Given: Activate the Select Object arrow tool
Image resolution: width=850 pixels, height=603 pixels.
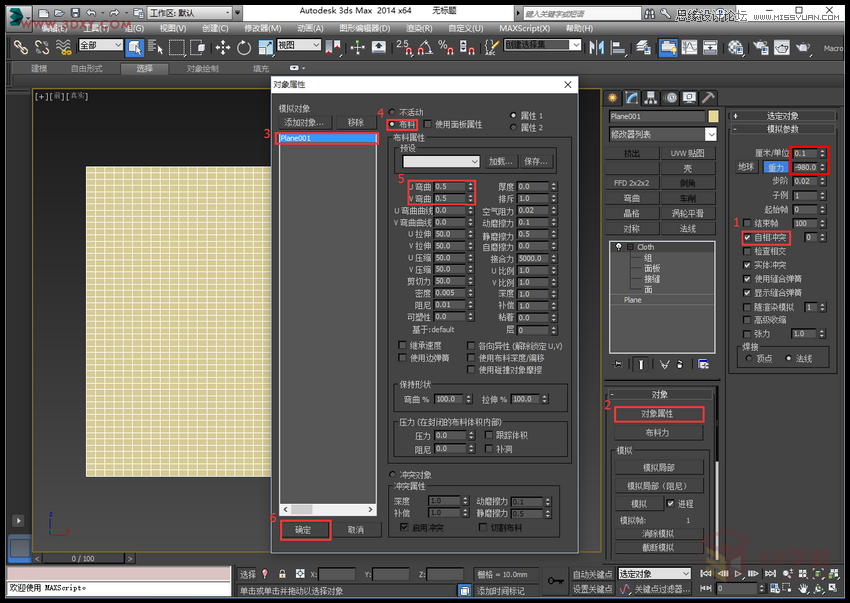Looking at the screenshot, I should (x=137, y=46).
